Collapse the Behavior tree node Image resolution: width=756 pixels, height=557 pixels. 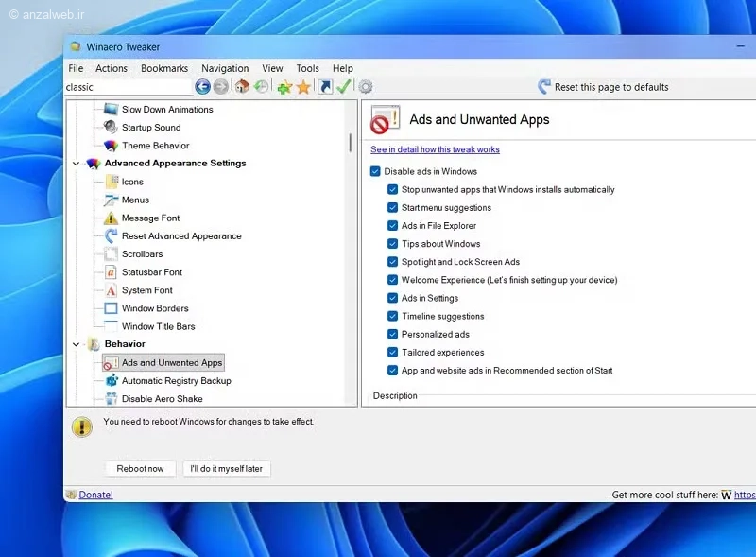click(x=76, y=344)
